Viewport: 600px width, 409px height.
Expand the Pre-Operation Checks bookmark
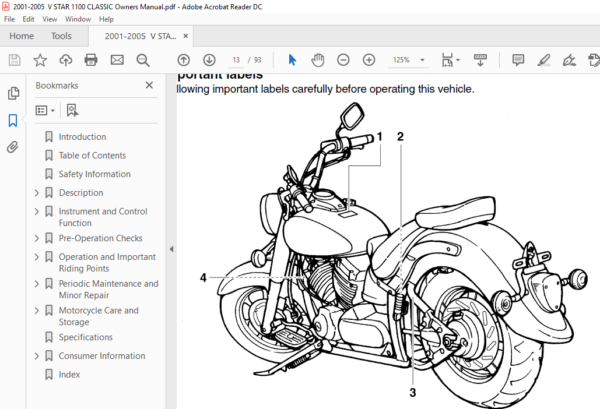37,238
